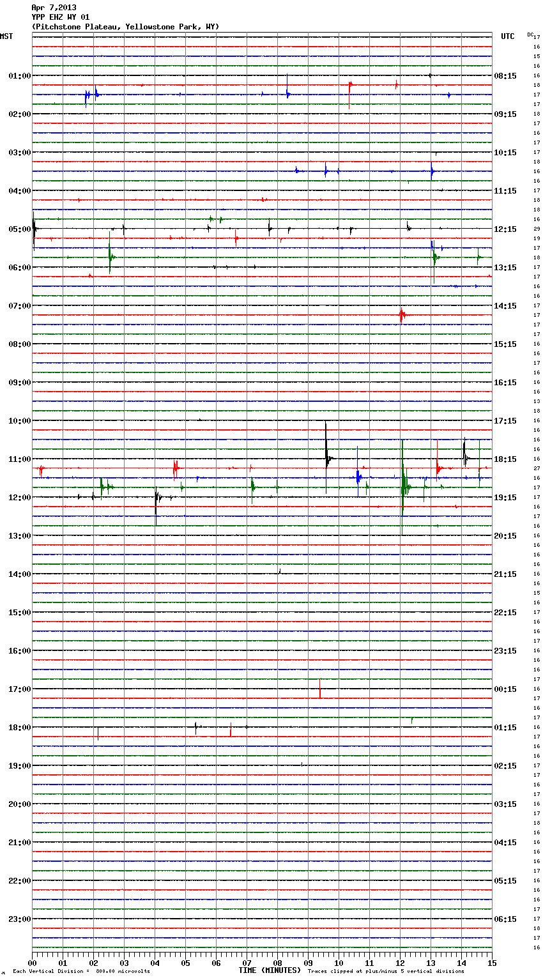Viewport: 543px width, 980px height.
Task: Click the 00:15 UTC row label
Action: [505, 689]
